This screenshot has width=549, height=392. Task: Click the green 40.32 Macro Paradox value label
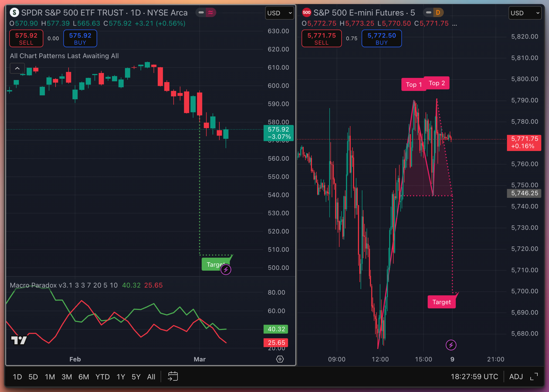[x=276, y=329]
